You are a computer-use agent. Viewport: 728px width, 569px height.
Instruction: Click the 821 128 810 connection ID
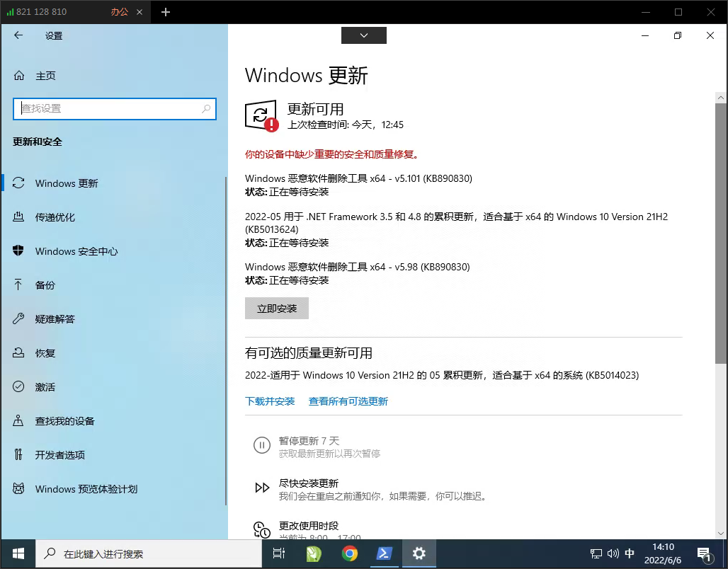point(41,12)
